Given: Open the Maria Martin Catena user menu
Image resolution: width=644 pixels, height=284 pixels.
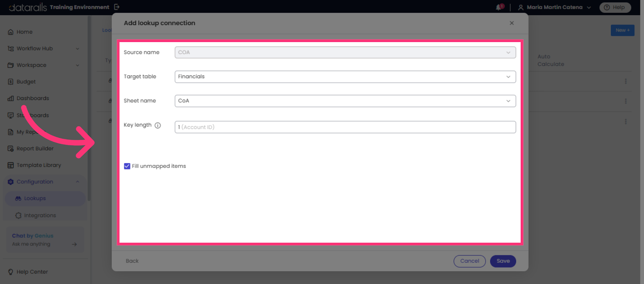Looking at the screenshot, I should pyautogui.click(x=555, y=7).
